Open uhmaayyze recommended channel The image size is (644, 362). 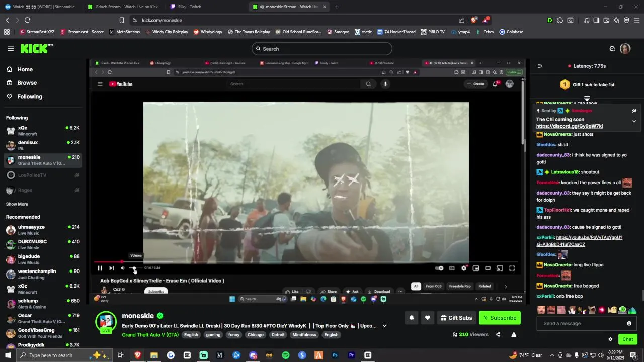pos(43,230)
